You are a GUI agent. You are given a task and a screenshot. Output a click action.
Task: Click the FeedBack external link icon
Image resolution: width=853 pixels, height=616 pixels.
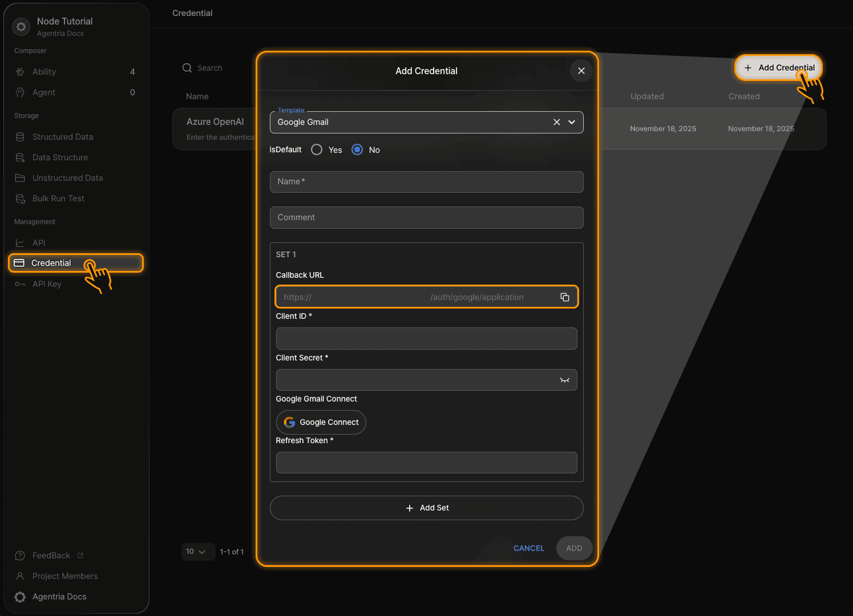tap(80, 556)
